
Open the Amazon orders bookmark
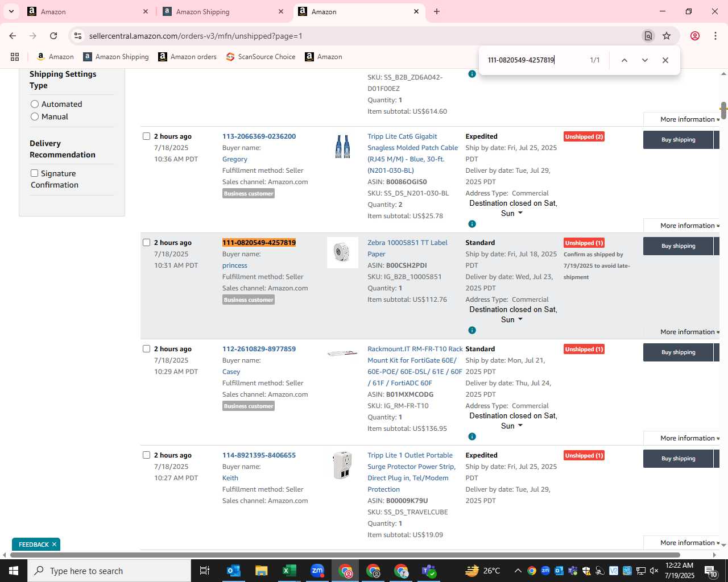188,57
